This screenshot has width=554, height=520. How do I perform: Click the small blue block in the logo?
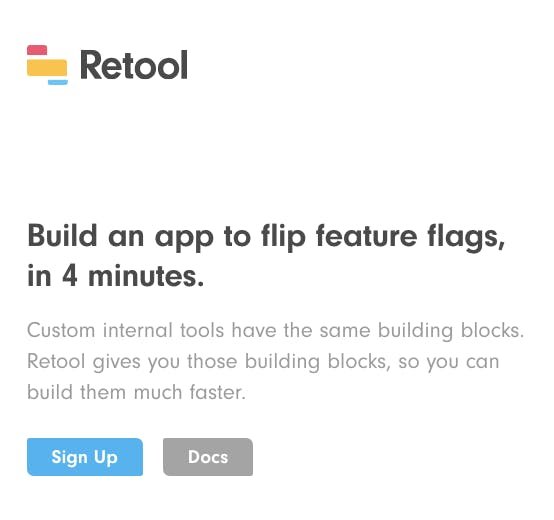tap(58, 82)
